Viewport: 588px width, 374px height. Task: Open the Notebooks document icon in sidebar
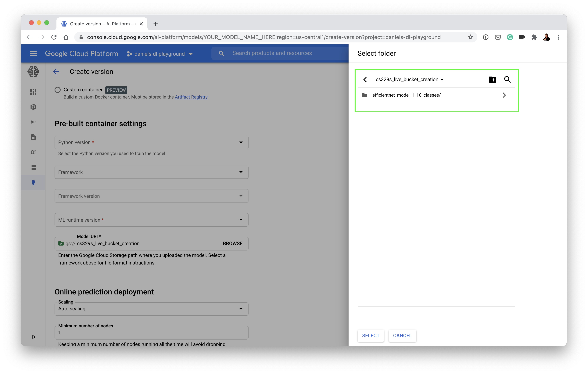click(34, 137)
